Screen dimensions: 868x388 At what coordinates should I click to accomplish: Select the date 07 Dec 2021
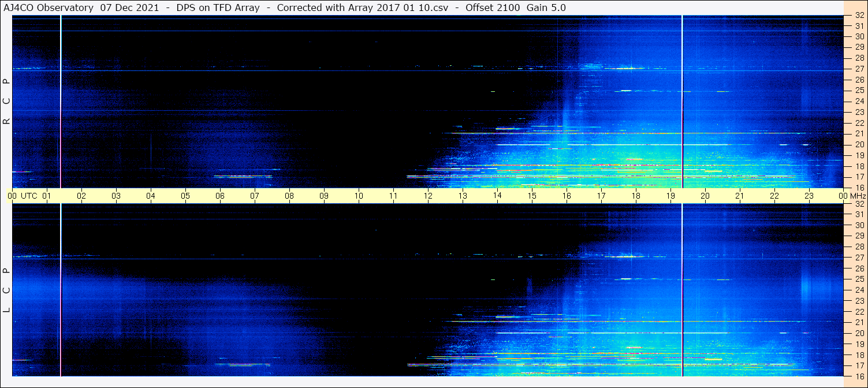[x=129, y=8]
